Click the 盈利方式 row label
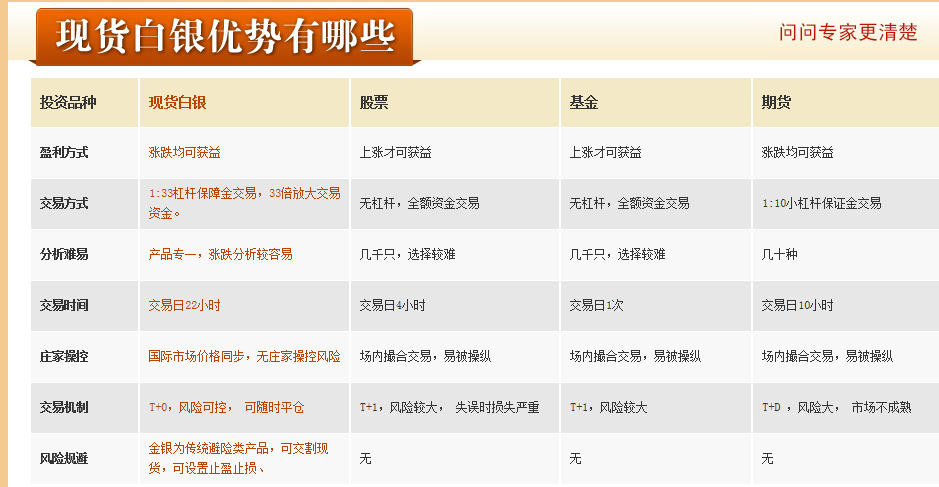The height and width of the screenshot is (487, 939). [x=64, y=153]
